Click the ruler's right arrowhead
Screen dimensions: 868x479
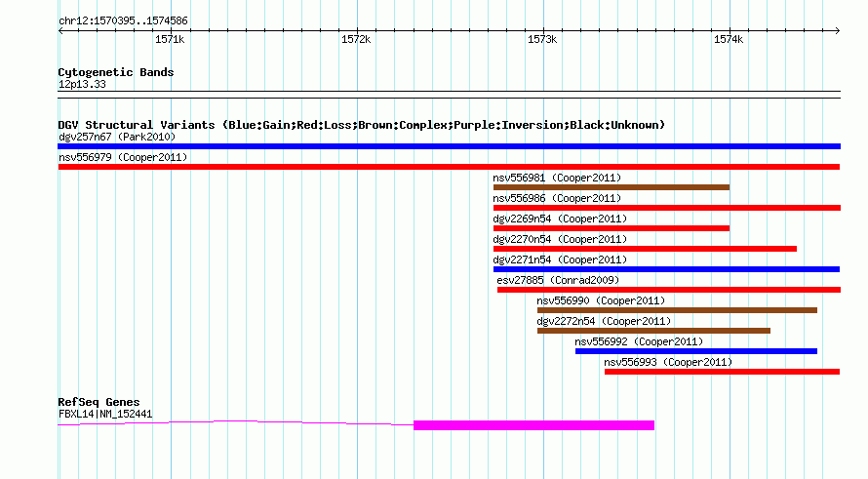[x=838, y=31]
